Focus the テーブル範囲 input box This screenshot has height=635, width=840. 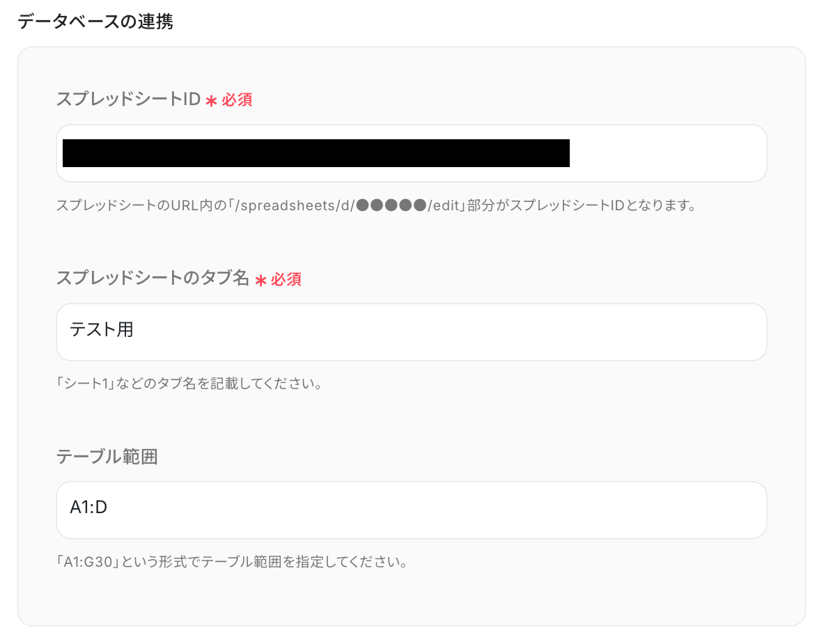coord(412,510)
